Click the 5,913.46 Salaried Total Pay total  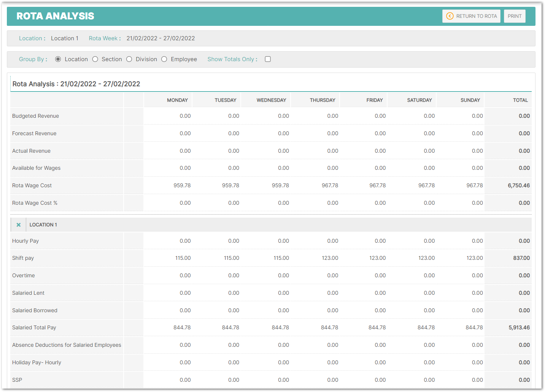click(519, 327)
